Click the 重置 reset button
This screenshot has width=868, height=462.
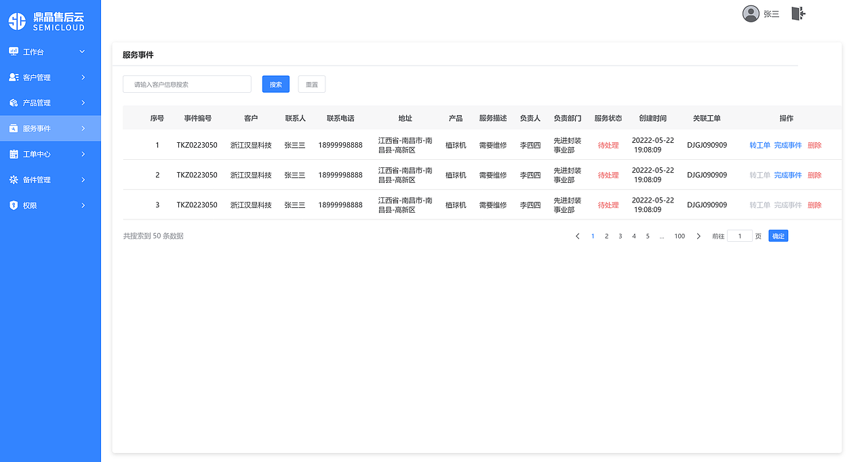click(x=312, y=84)
